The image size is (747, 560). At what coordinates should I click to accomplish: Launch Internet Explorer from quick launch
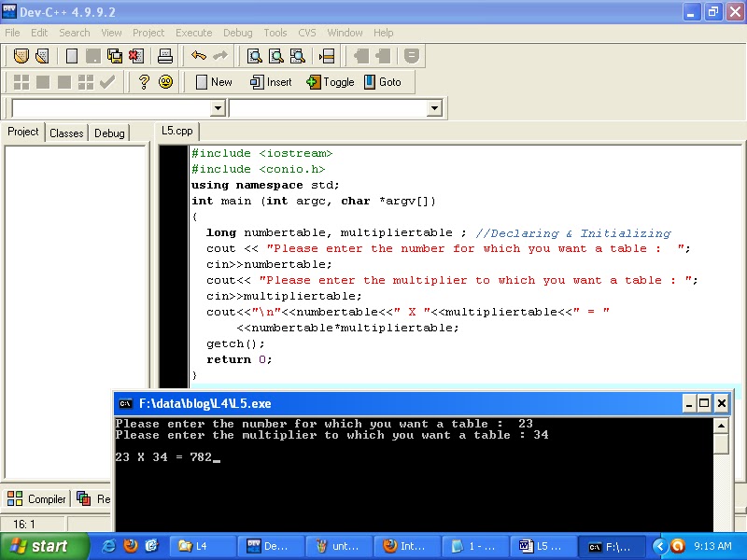[108, 546]
